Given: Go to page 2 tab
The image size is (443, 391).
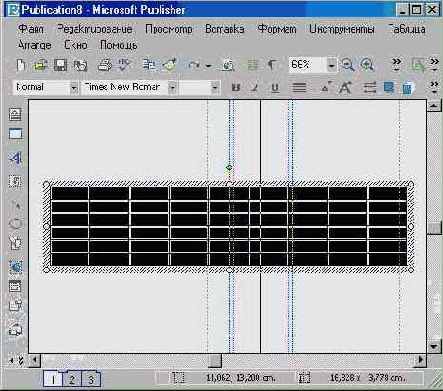Looking at the screenshot, I should [x=72, y=379].
